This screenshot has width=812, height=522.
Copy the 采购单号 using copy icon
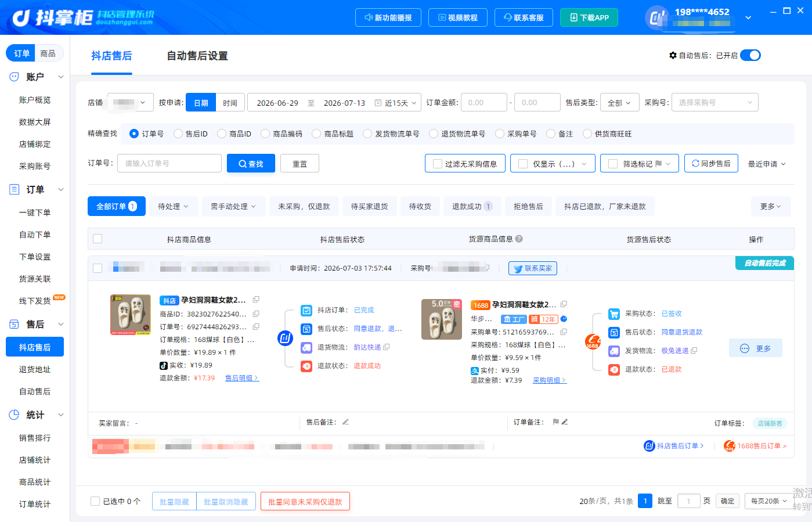[563, 332]
